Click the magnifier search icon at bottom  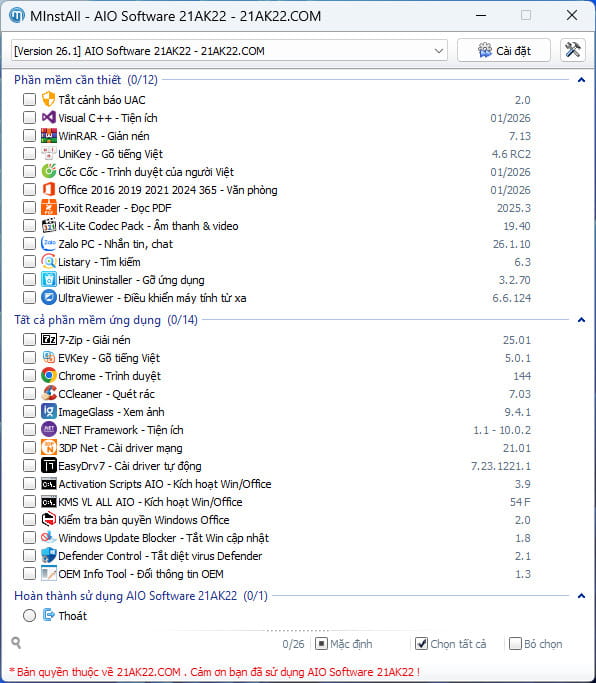pos(16,642)
